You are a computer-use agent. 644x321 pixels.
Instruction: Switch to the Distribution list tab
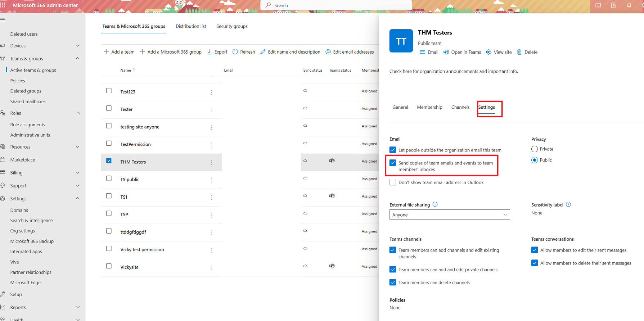191,26
